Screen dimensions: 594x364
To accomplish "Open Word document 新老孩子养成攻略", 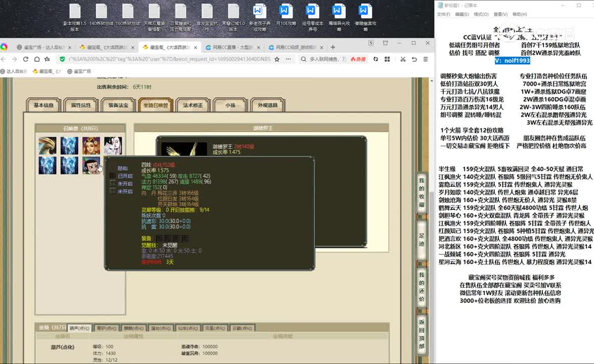I will coord(260,17).
